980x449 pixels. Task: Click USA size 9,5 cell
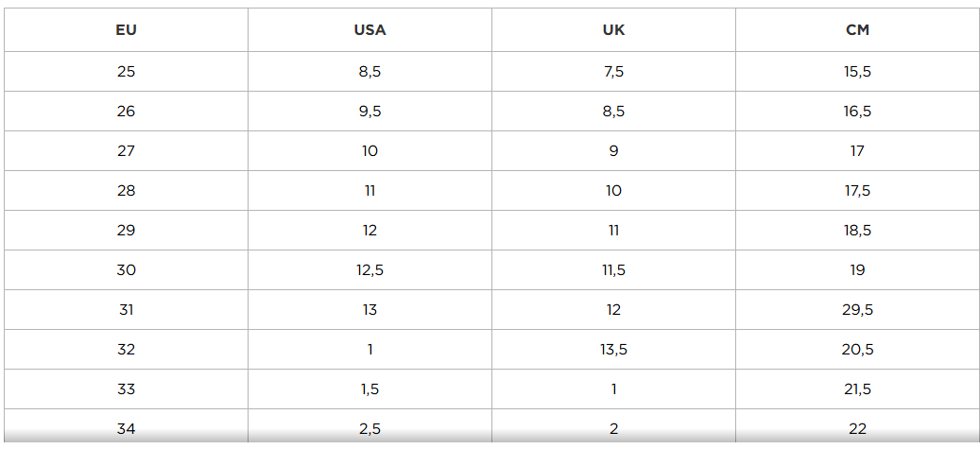pos(370,112)
